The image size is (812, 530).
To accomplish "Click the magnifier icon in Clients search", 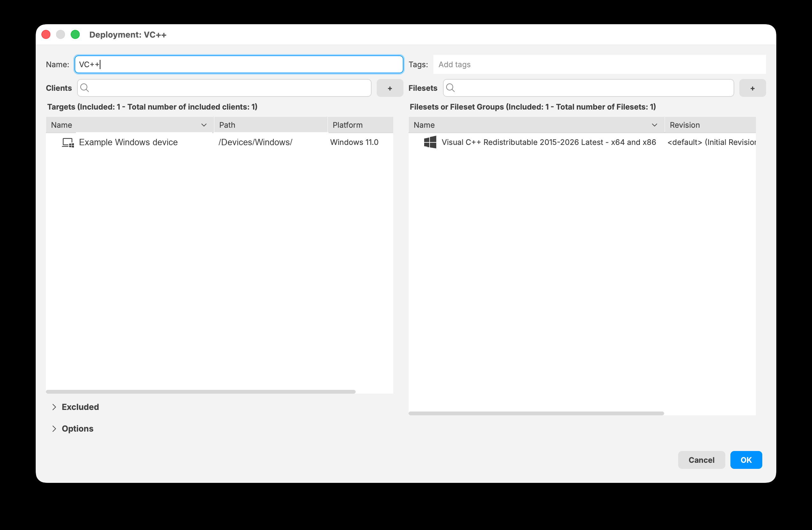I will (x=85, y=88).
